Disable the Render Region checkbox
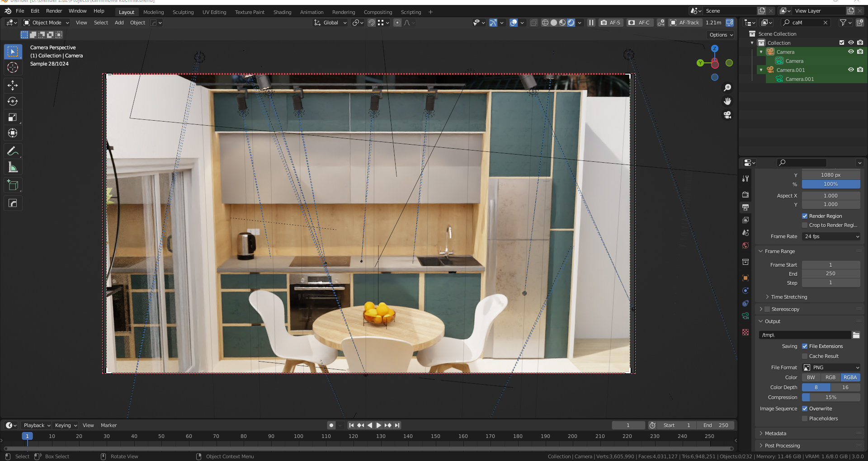The image size is (868, 461). (x=805, y=216)
